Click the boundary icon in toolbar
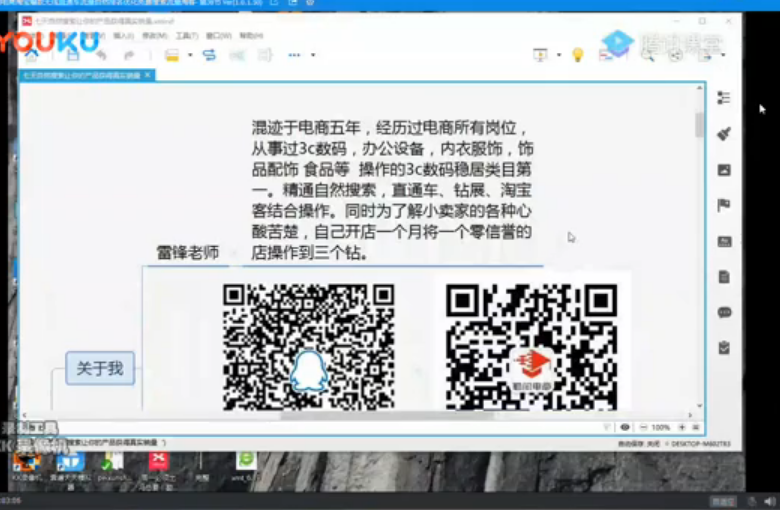This screenshot has height=510, width=780. [237, 55]
